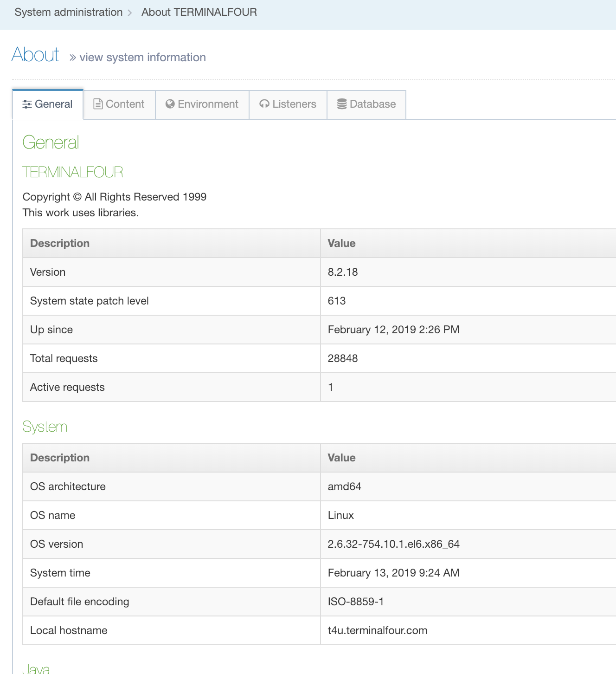
Task: Click the database stack icon
Action: coord(342,104)
